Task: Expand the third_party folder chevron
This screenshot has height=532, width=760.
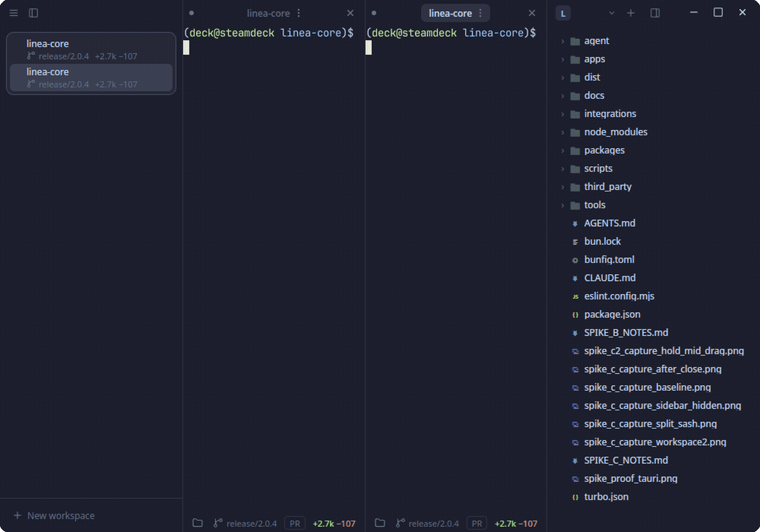Action: [562, 187]
